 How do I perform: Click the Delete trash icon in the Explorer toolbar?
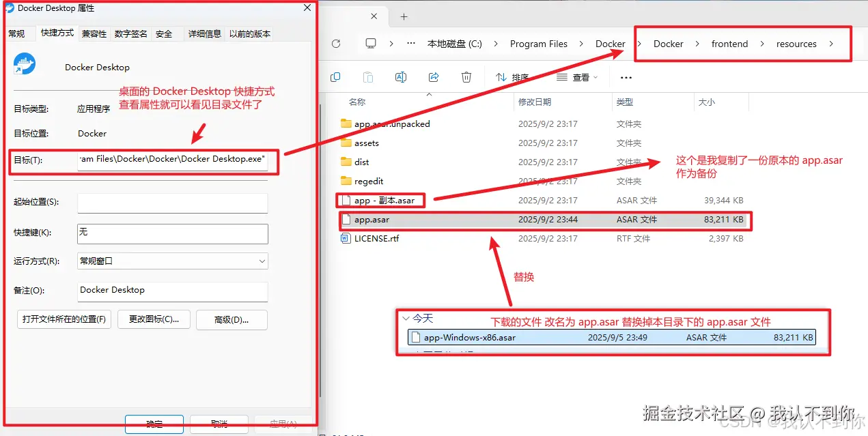466,77
